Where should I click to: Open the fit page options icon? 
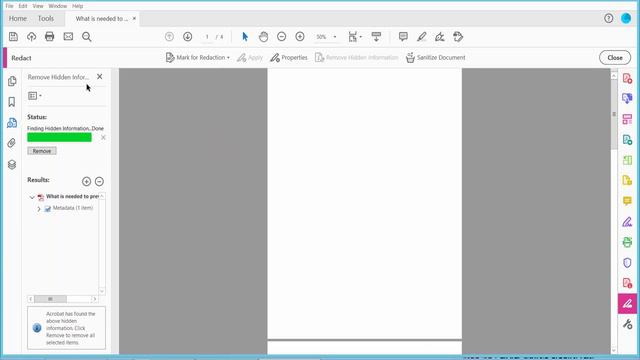tap(355, 37)
